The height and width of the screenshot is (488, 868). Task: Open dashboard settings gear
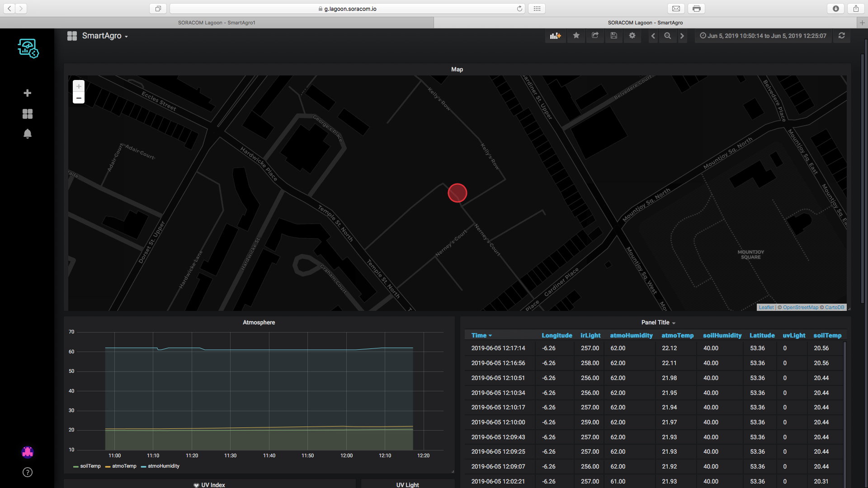pos(632,36)
